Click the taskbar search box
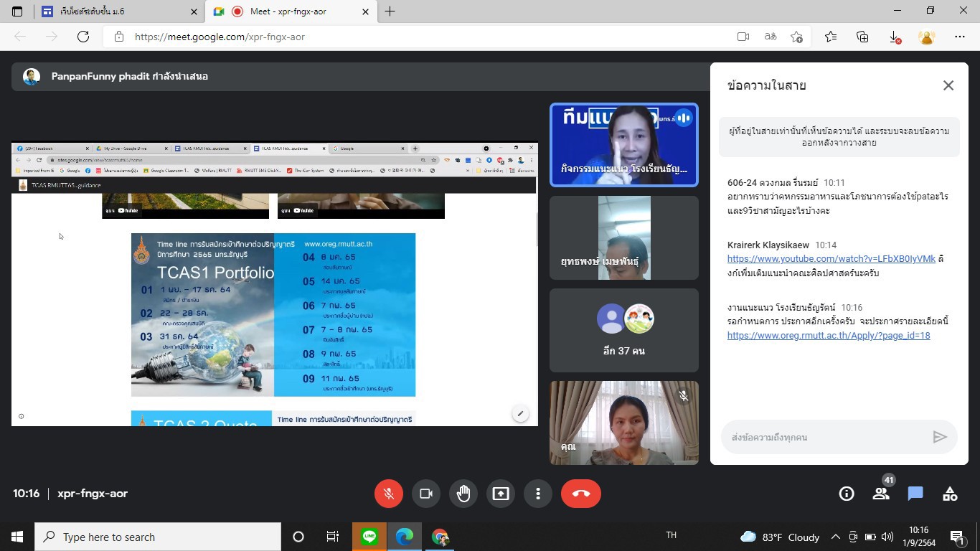 tap(158, 537)
